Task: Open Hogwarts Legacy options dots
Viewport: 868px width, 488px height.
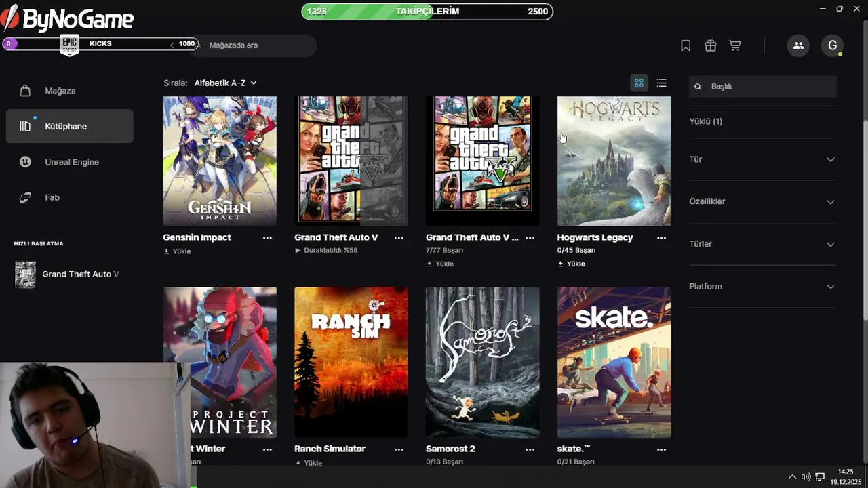Action: [662, 238]
